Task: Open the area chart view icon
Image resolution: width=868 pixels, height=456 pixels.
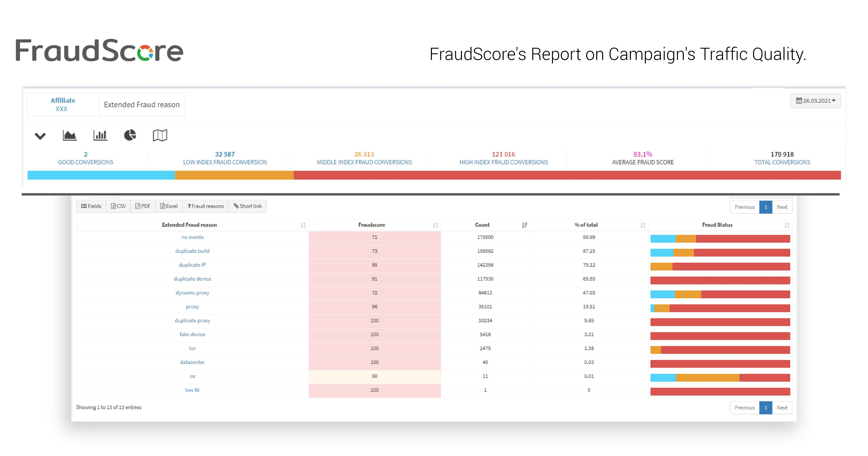Action: (x=69, y=136)
